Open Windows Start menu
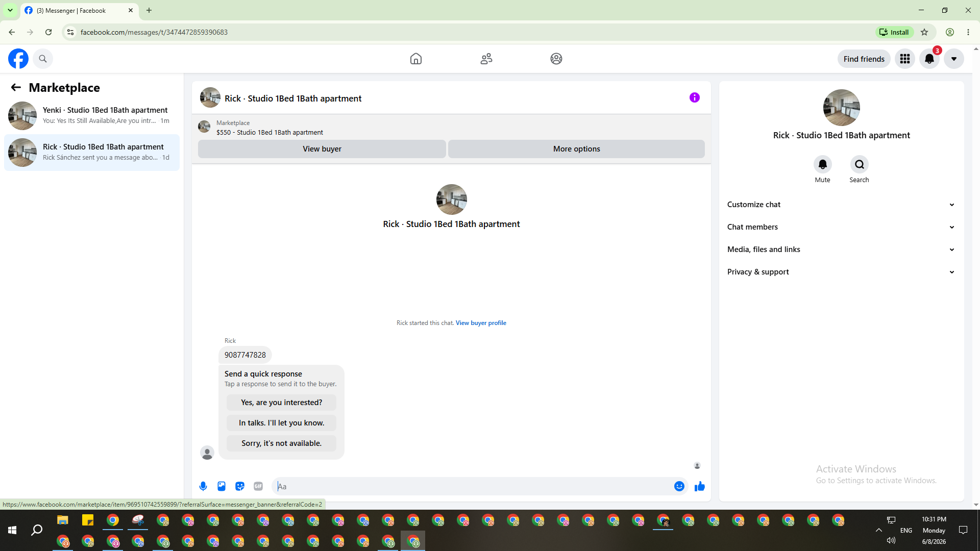The image size is (980, 551). tap(12, 531)
